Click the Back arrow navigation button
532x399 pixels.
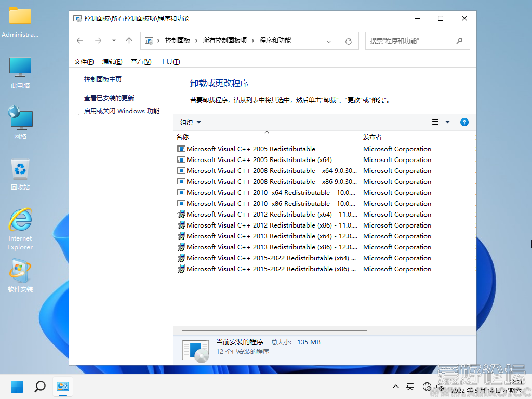80,41
